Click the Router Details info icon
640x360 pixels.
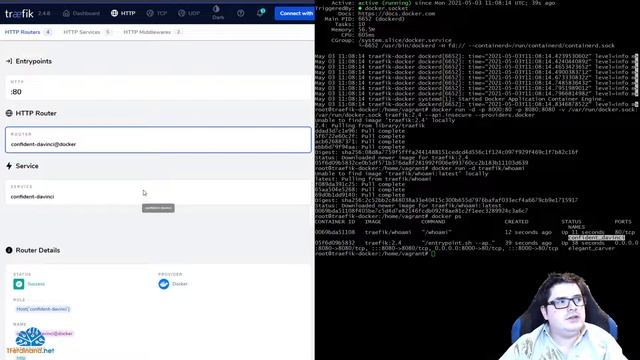click(x=9, y=250)
